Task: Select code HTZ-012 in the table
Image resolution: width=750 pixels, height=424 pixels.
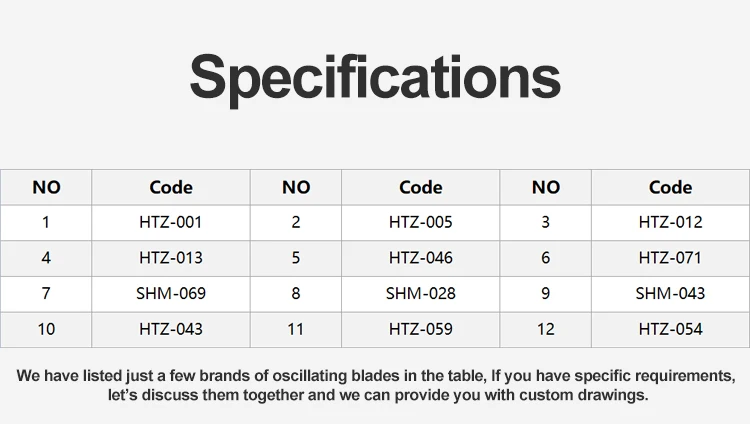Action: tap(670, 222)
